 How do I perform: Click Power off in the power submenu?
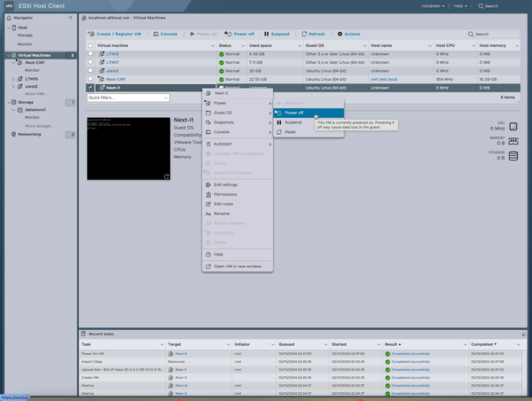[x=293, y=113]
